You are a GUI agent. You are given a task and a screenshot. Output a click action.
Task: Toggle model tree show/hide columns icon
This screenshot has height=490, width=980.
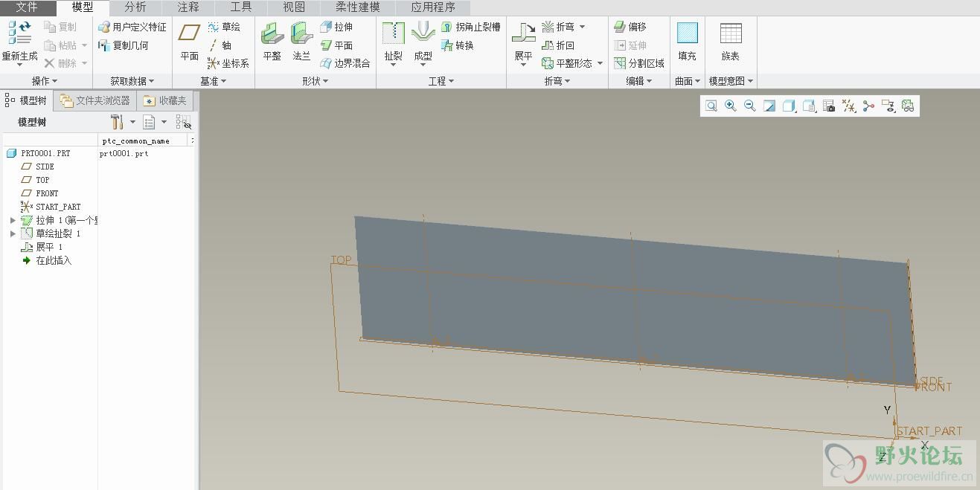(x=183, y=122)
